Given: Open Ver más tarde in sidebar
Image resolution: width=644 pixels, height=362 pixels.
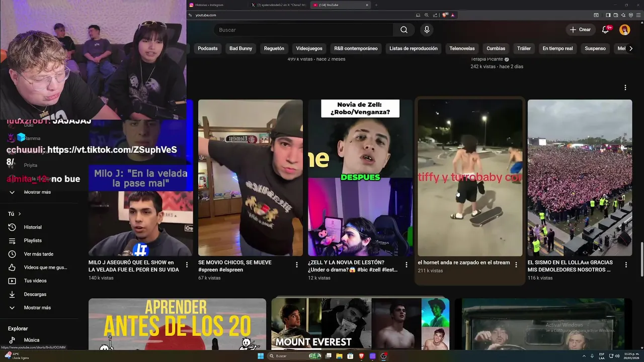Looking at the screenshot, I should pyautogui.click(x=38, y=254).
